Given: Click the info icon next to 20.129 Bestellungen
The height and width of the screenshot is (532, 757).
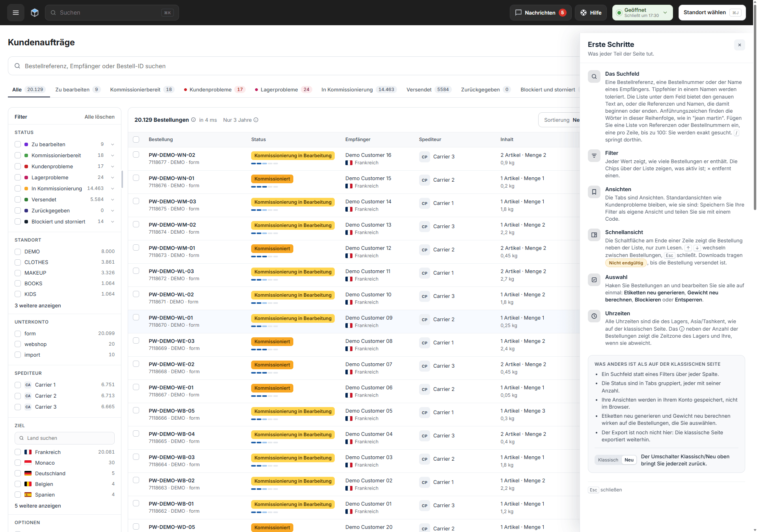Looking at the screenshot, I should (193, 120).
